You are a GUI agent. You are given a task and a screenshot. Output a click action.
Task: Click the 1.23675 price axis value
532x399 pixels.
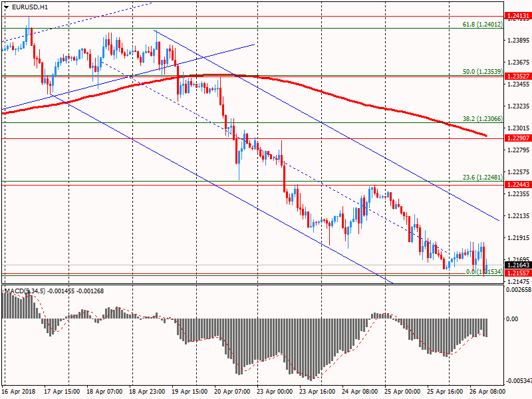pos(519,62)
